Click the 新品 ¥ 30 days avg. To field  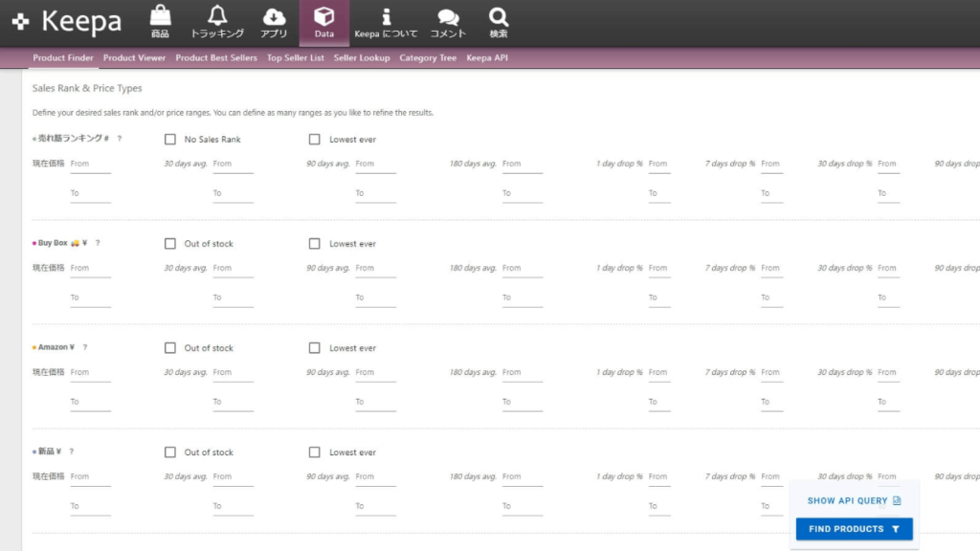234,507
